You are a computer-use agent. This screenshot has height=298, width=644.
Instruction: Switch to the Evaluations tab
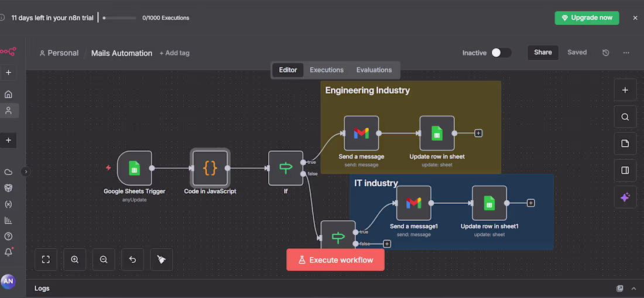(374, 70)
